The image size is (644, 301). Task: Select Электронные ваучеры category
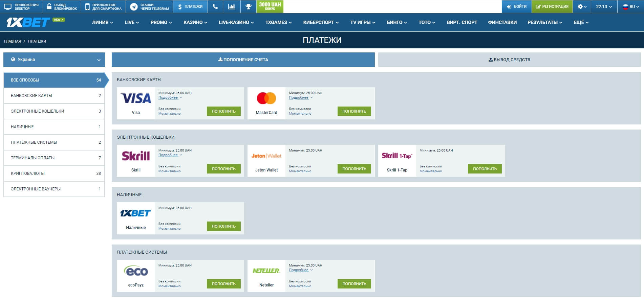(x=54, y=189)
